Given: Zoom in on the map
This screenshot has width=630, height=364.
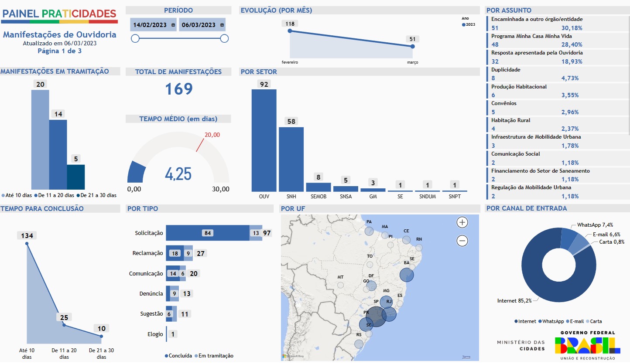Looking at the screenshot, I should tap(462, 222).
